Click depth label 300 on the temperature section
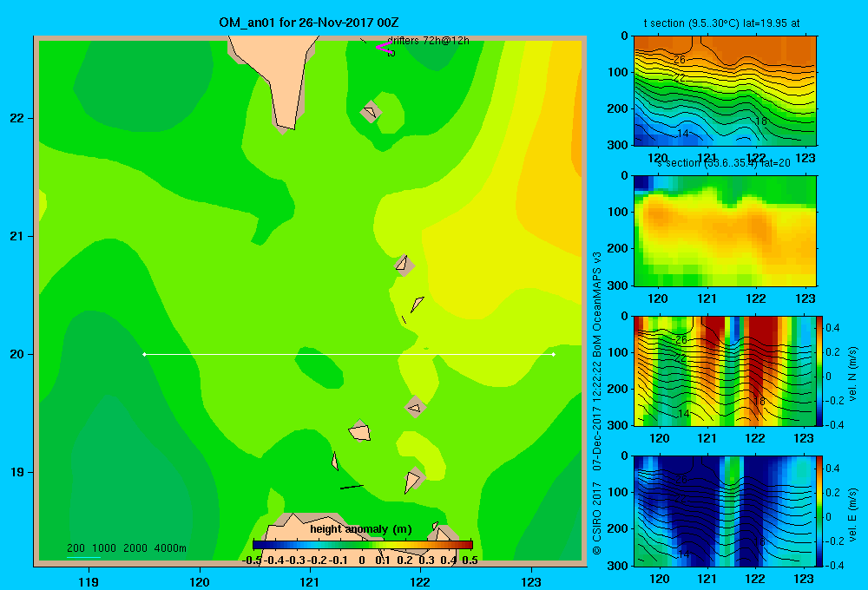This screenshot has height=590, width=868. [x=616, y=145]
